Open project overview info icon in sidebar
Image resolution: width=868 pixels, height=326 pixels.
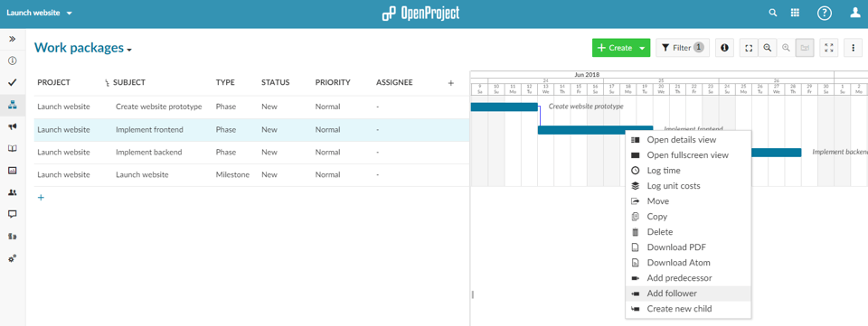12,61
